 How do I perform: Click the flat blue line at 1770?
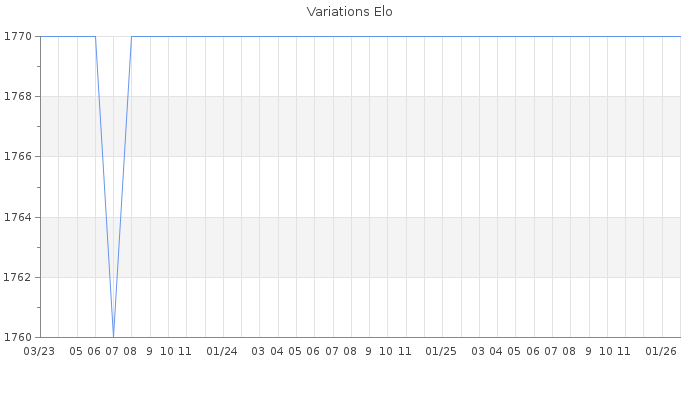point(400,36)
